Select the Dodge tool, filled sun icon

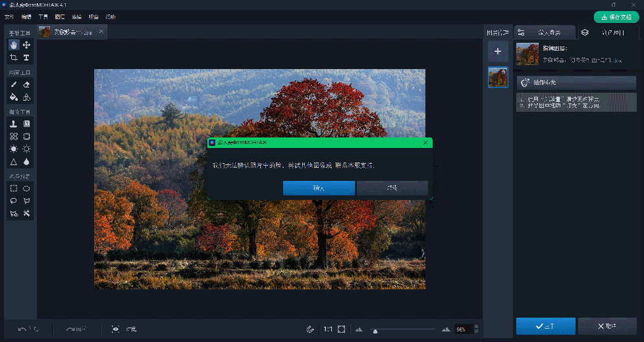point(14,149)
